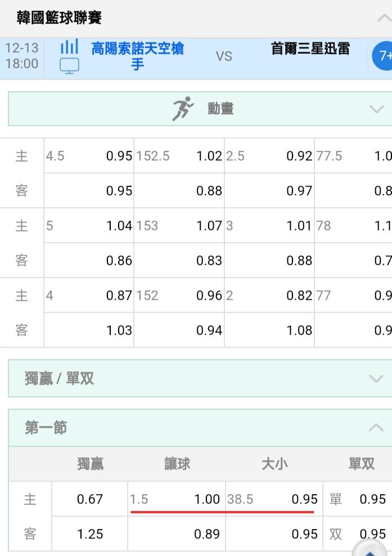Collapse the 第一節 section chevron
The width and height of the screenshot is (392, 556).
(376, 427)
